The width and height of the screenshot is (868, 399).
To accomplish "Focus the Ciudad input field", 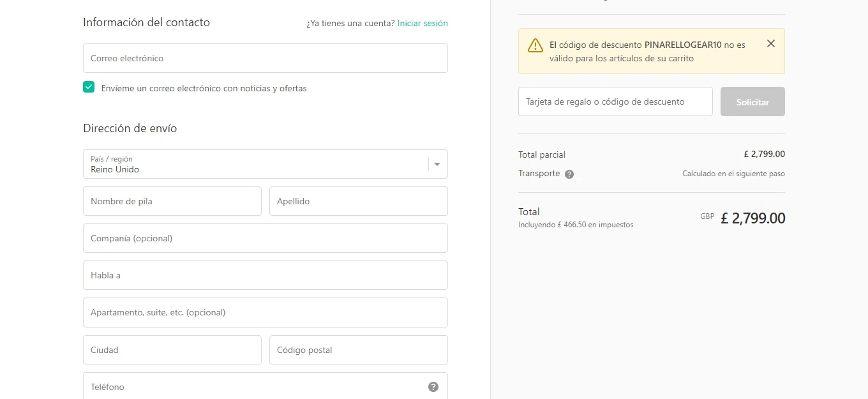I will (172, 350).
